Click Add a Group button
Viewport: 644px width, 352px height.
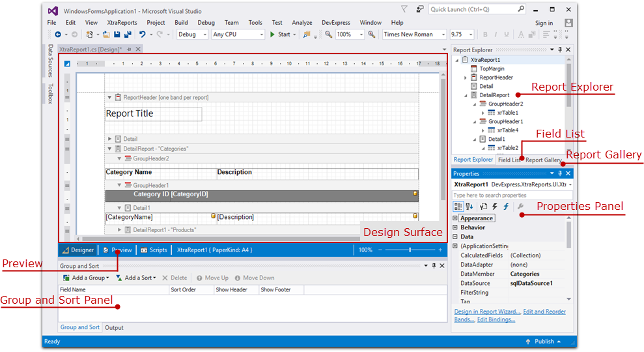(x=86, y=278)
